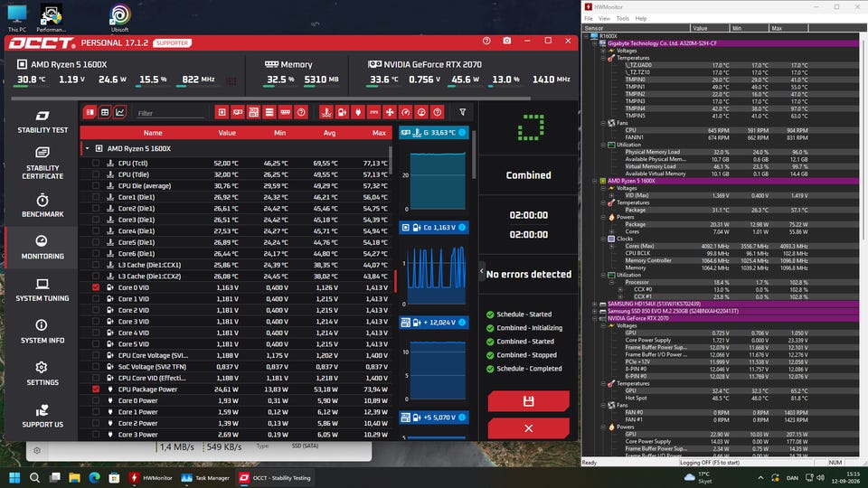Switch to graph view icon
The image size is (868, 488).
tap(119, 112)
